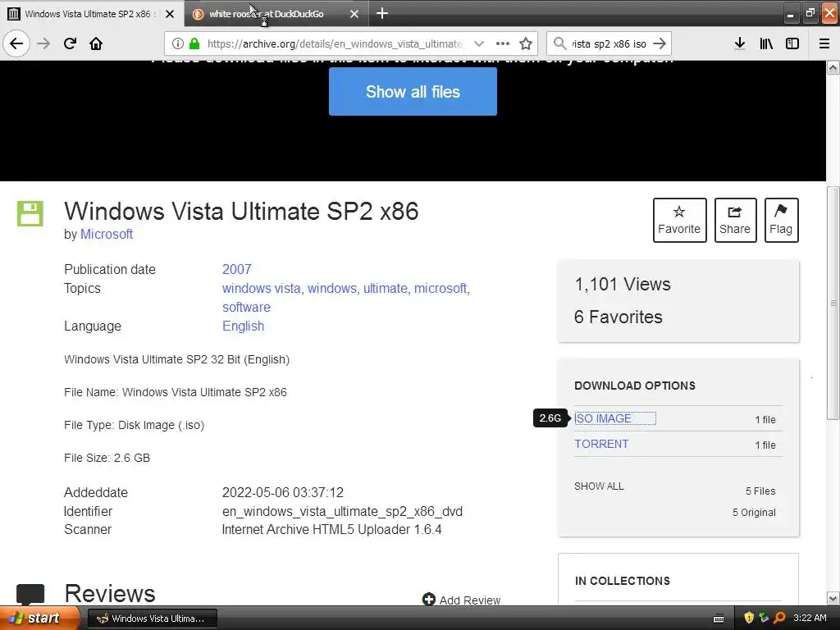
Task: Click the 3:22 AM system clock
Action: 810,619
